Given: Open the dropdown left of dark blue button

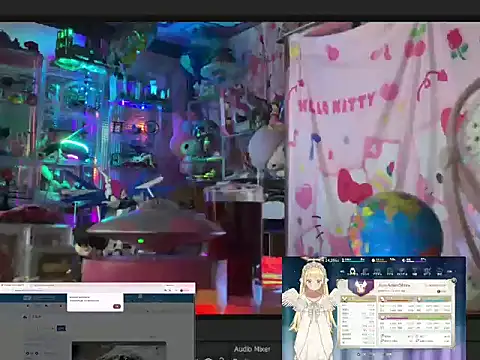Looking at the screenshot, I should pos(46,328).
